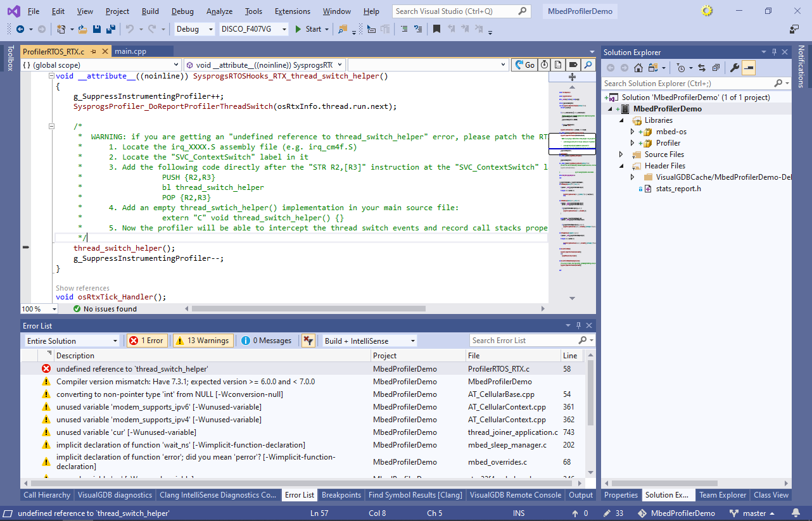The width and height of the screenshot is (812, 521).
Task: Switch to the Breakpoints tab
Action: coord(341,495)
